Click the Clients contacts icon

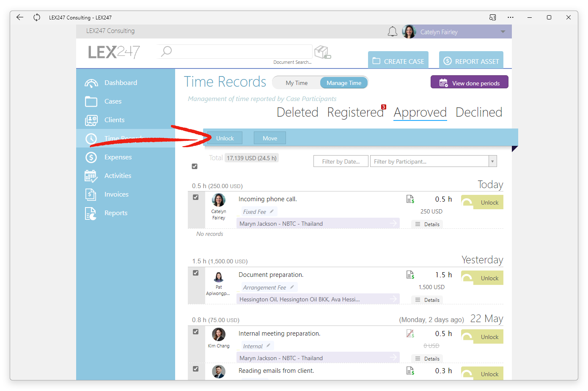click(91, 120)
